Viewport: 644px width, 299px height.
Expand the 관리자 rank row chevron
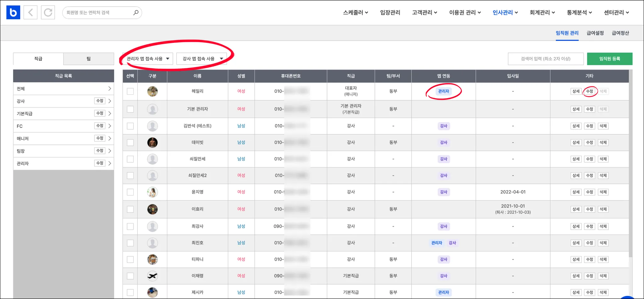click(109, 163)
